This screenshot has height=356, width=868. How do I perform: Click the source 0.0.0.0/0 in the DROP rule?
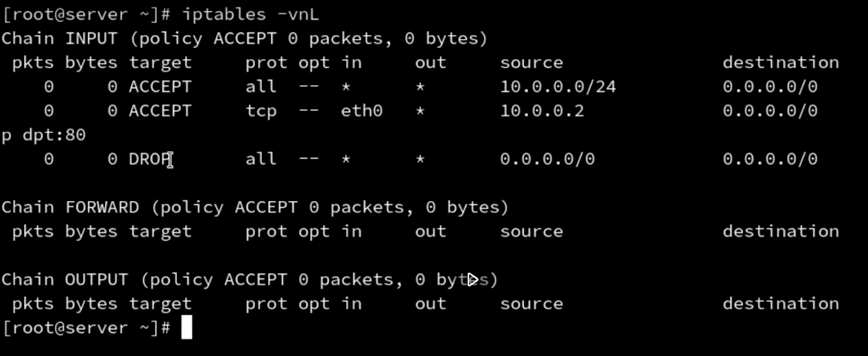(547, 159)
